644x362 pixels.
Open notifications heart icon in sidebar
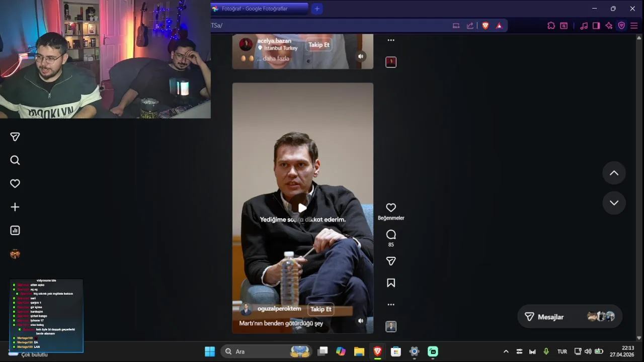[x=15, y=184]
